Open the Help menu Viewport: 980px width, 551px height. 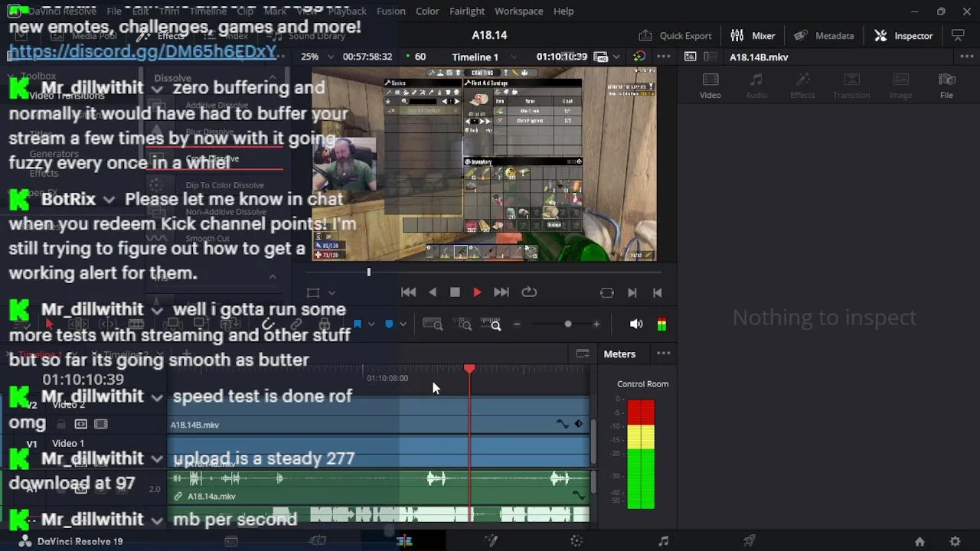pyautogui.click(x=563, y=11)
